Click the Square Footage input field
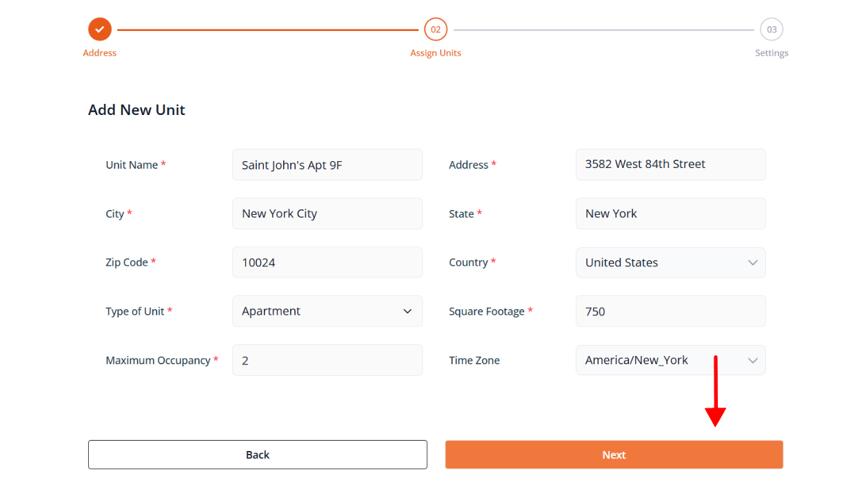 [x=670, y=311]
